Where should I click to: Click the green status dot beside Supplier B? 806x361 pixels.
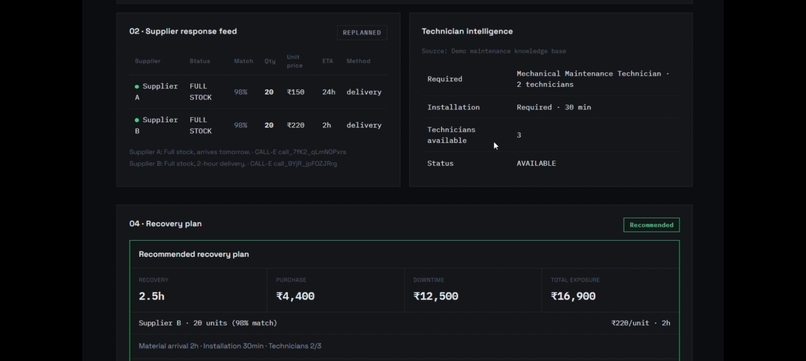pos(137,120)
